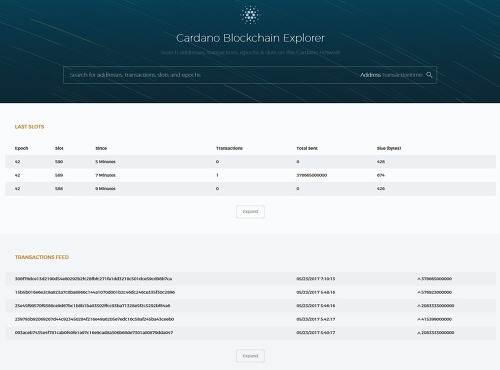Click total sent value for slot 589
Viewport: 500px width, 370px height.
(312, 175)
